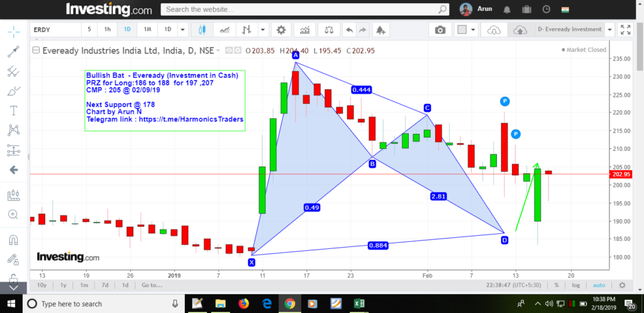The height and width of the screenshot is (313, 644).
Task: Undo the last chart action
Action: [350, 30]
